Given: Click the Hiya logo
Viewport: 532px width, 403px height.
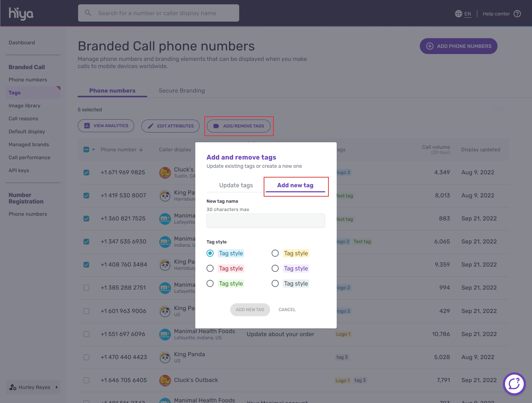Looking at the screenshot, I should coord(21,14).
